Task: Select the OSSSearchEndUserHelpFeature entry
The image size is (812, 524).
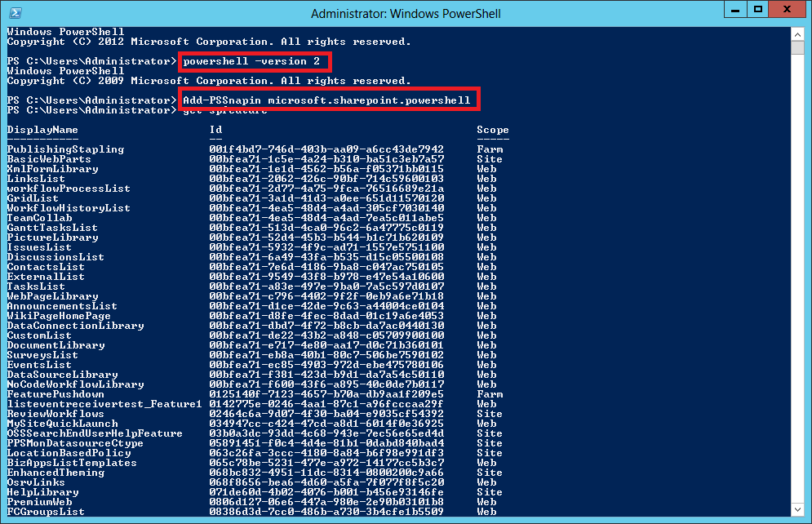Action: (x=95, y=433)
